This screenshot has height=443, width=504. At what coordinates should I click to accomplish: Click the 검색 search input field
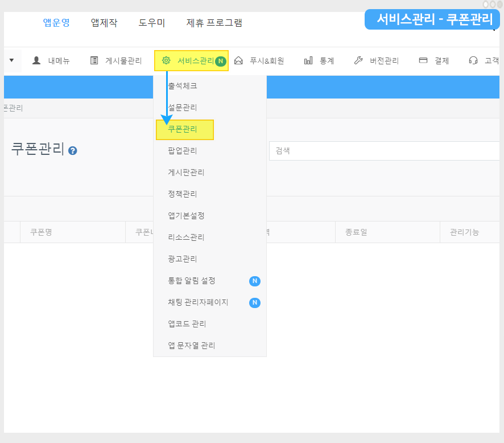coord(384,151)
